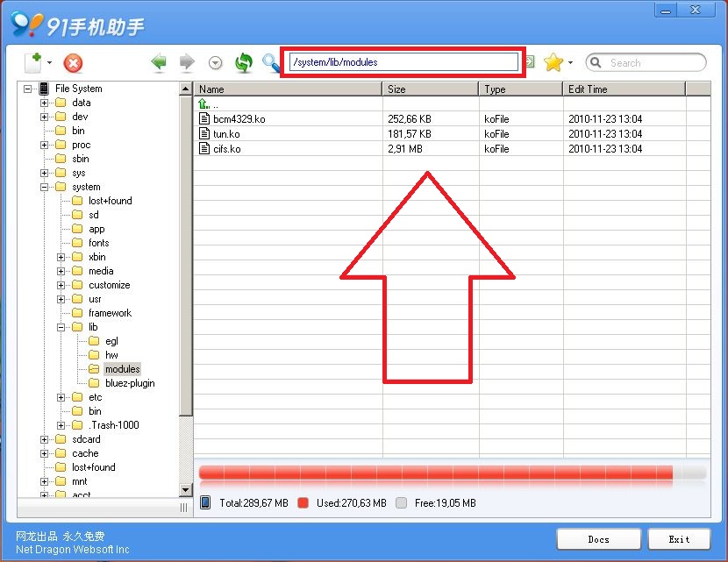Screen dimensions: 728x562
Task: Expand the data folder node
Action: (x=44, y=103)
